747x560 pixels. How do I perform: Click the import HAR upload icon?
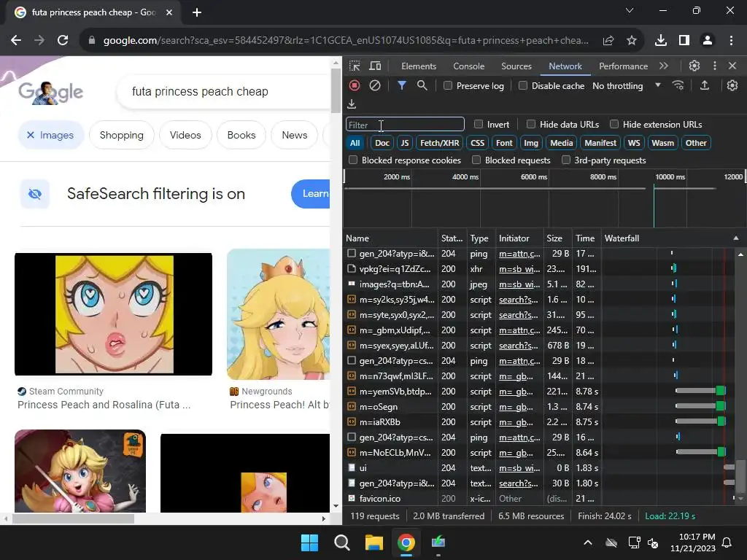pyautogui.click(x=705, y=86)
